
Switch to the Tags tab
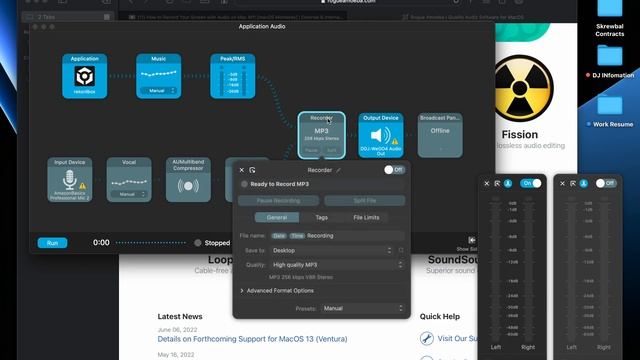tap(322, 218)
